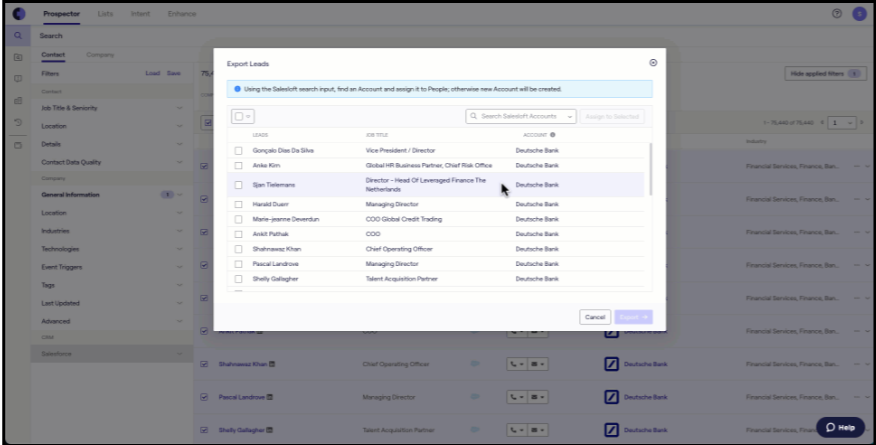This screenshot has width=876, height=445.
Task: Close the Export Leads dialog
Action: (653, 63)
